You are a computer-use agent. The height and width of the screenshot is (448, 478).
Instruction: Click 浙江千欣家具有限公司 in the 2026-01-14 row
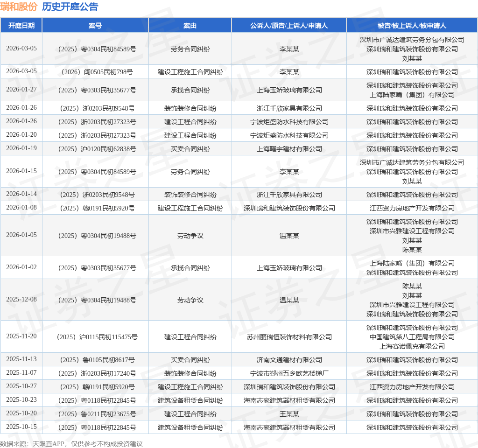point(289,195)
